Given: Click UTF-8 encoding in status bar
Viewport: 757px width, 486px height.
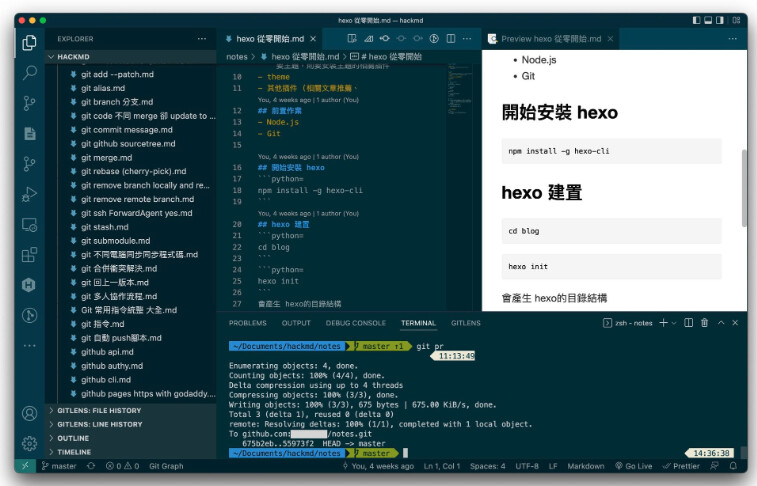Looking at the screenshot, I should (x=527, y=466).
